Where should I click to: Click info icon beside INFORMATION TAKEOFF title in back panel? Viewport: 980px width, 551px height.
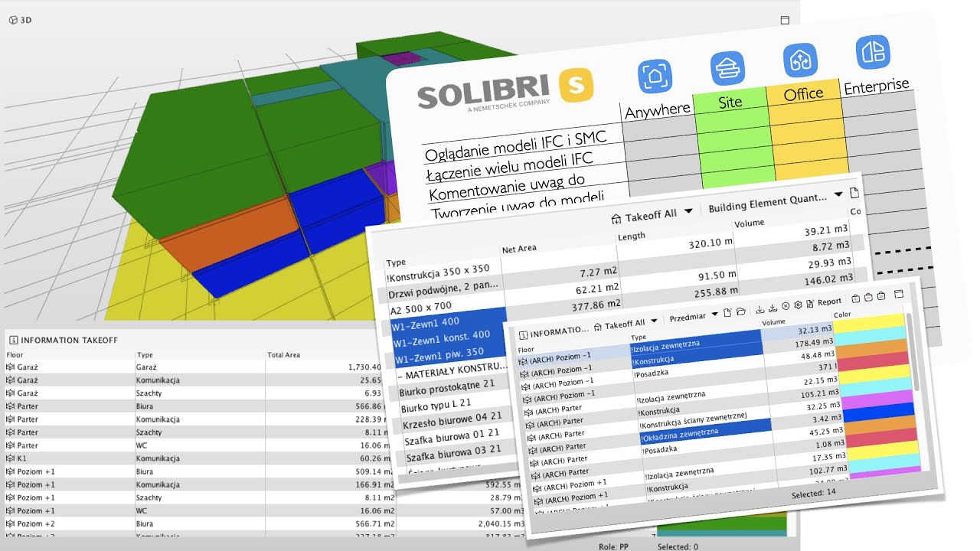pos(13,340)
